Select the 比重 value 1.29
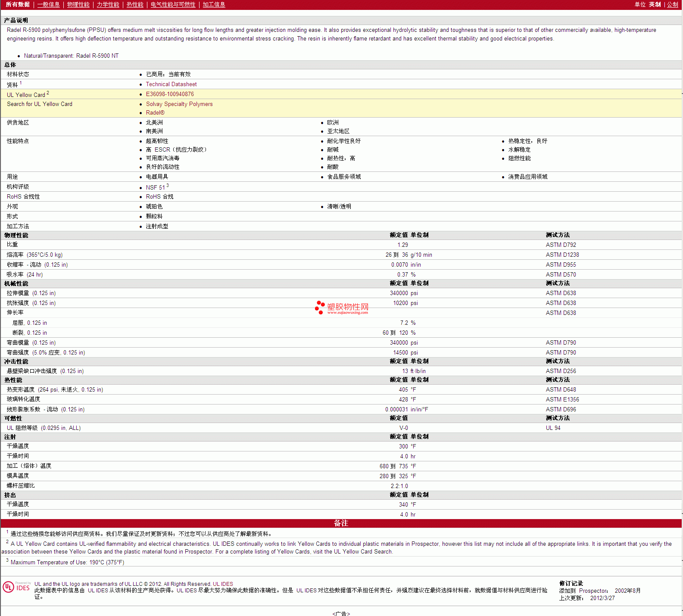This screenshot has height=616, width=683. coord(402,245)
